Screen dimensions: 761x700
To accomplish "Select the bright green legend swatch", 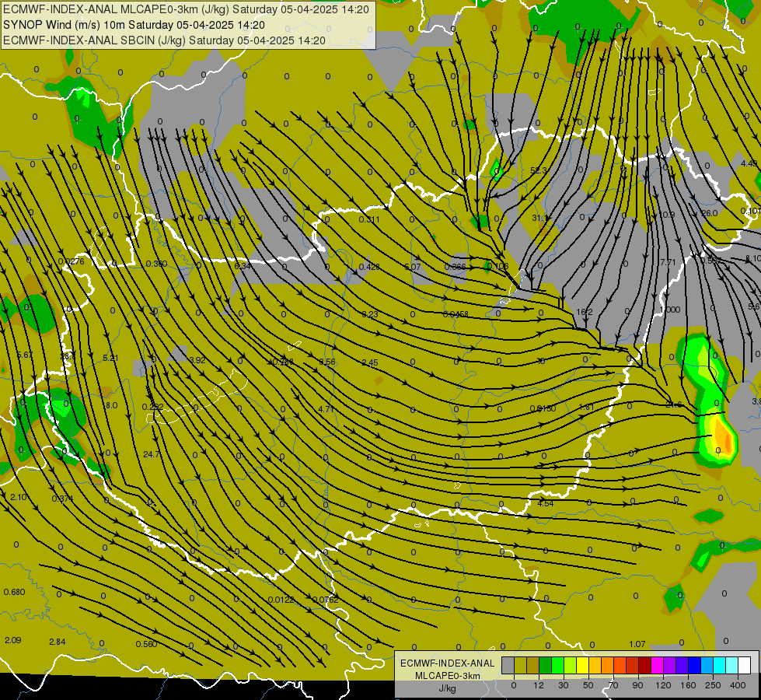I will [x=557, y=666].
